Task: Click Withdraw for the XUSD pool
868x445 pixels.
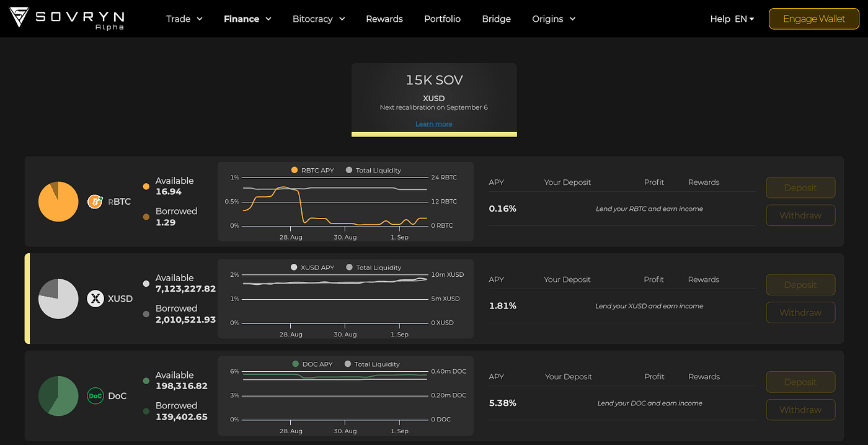Action: click(x=800, y=313)
